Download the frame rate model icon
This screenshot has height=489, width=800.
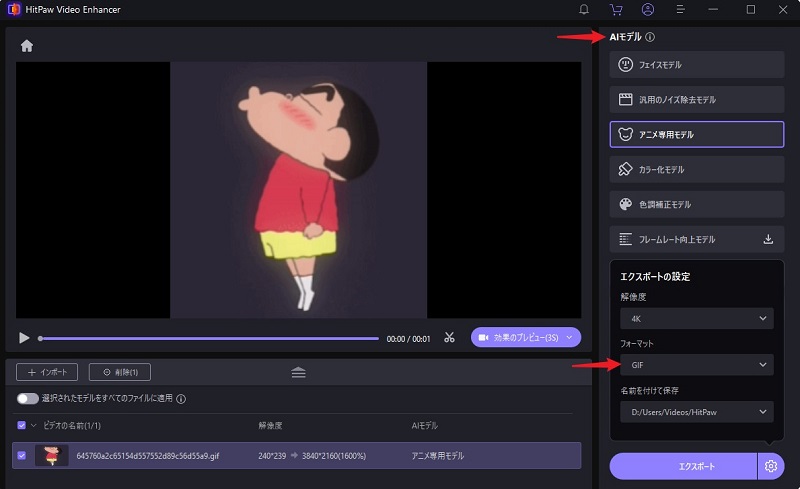coord(768,239)
